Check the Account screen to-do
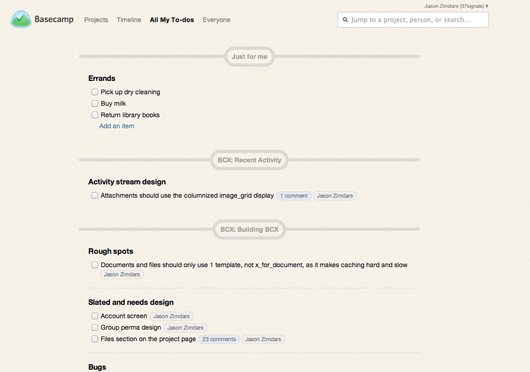The image size is (530, 372). [94, 316]
